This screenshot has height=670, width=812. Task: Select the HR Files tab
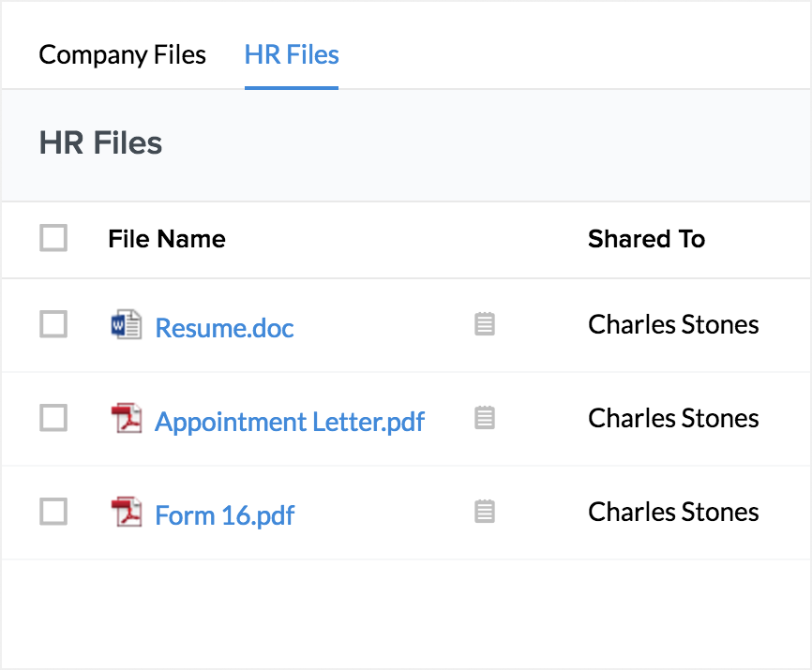point(292,54)
